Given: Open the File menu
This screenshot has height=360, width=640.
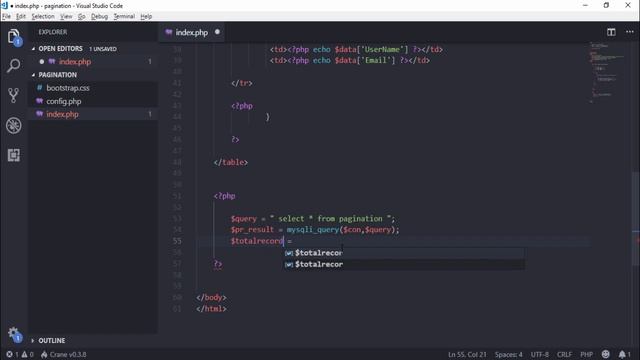Looking at the screenshot, I should [x=6, y=16].
